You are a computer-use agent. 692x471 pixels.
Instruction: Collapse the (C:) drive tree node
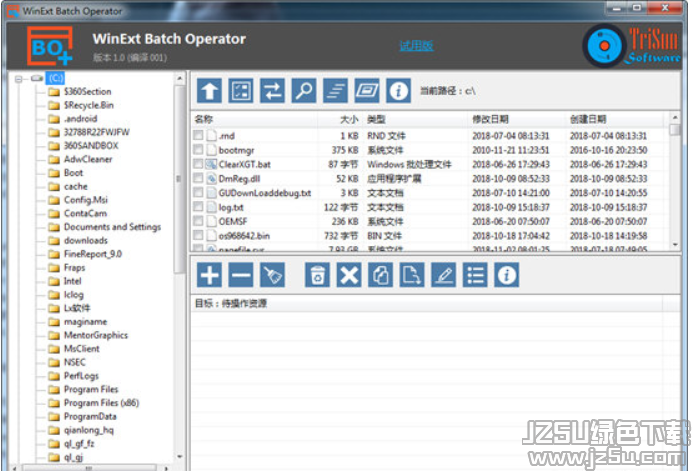click(x=19, y=79)
